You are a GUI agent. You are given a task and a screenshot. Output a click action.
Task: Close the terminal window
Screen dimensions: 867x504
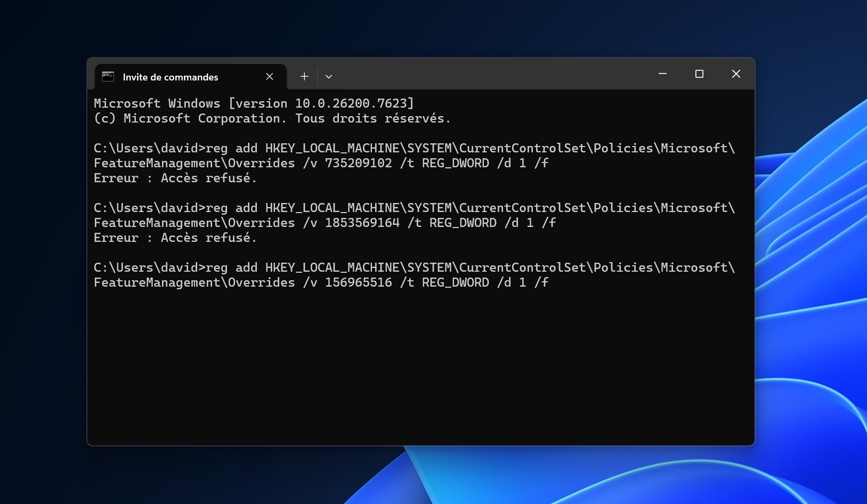coord(736,74)
